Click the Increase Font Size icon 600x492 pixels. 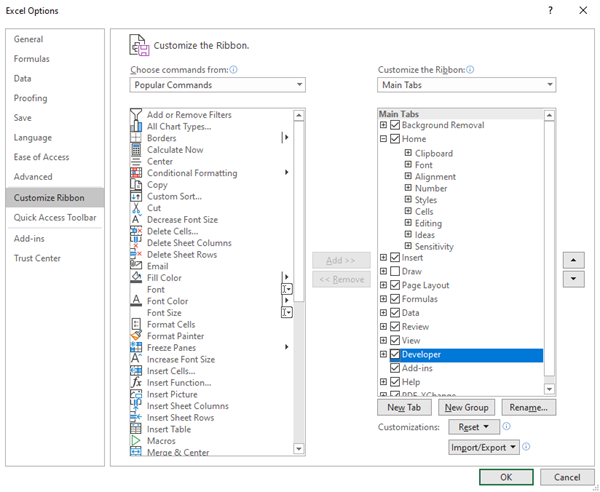coord(136,359)
